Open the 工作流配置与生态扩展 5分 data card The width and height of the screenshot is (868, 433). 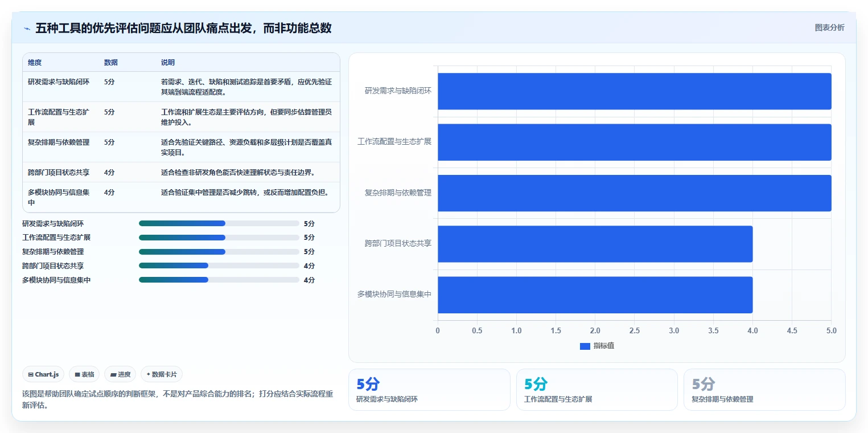597,390
